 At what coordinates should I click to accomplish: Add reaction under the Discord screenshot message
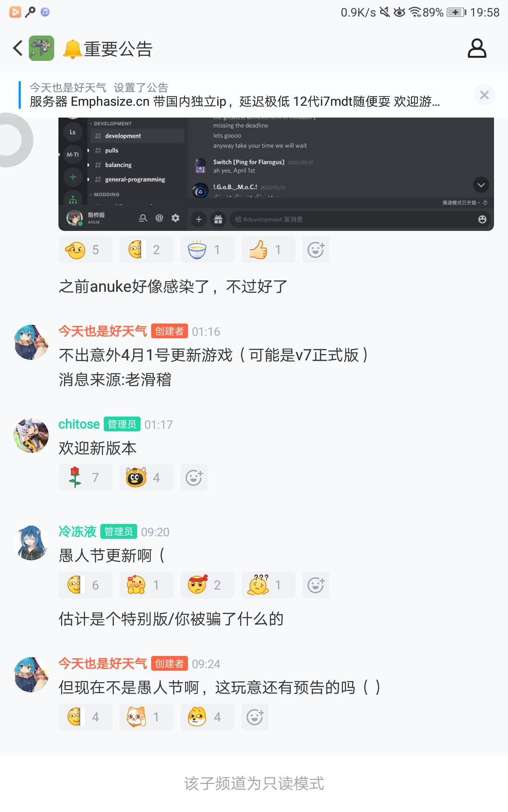pos(316,250)
